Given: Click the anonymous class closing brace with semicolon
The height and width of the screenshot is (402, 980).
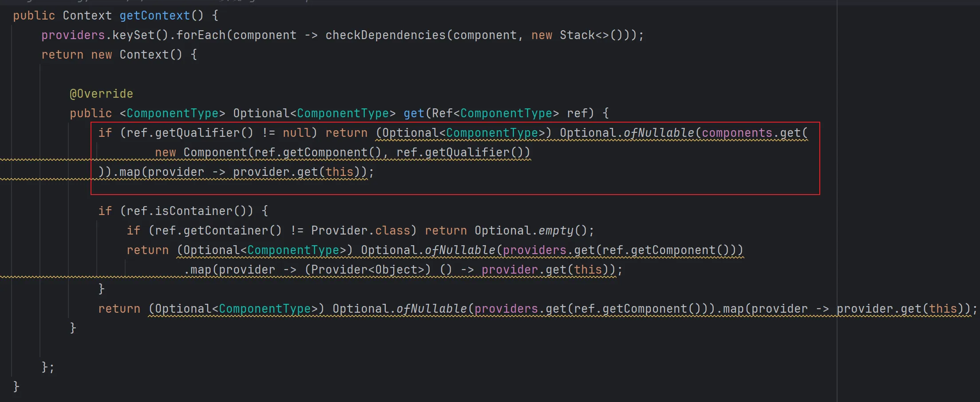Looking at the screenshot, I should click(47, 367).
